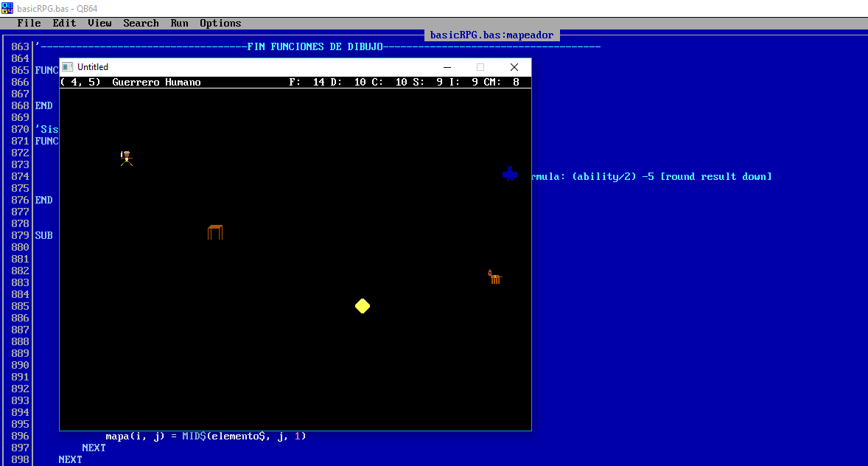Click the MID$ call on line 896
The image size is (868, 466).
tap(194, 436)
